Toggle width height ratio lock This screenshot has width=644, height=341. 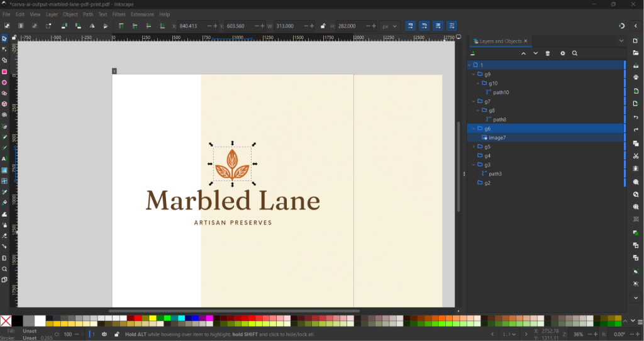323,26
